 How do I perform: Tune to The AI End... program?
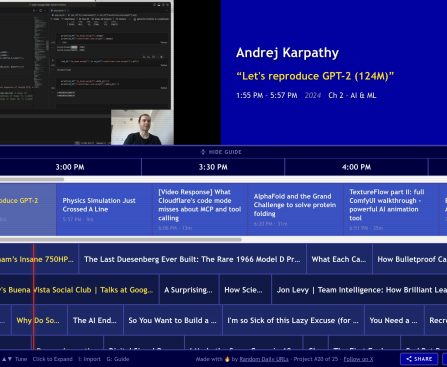(95, 320)
